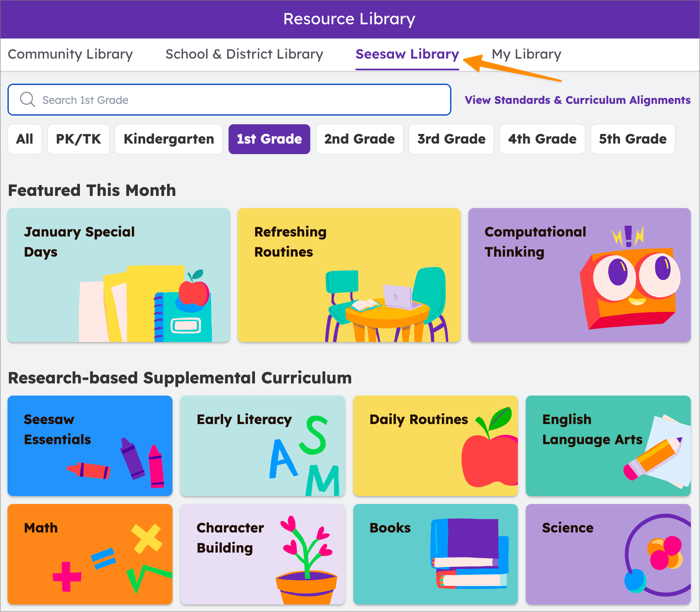Open My Library
Screen dimensions: 700x612
click(x=526, y=54)
